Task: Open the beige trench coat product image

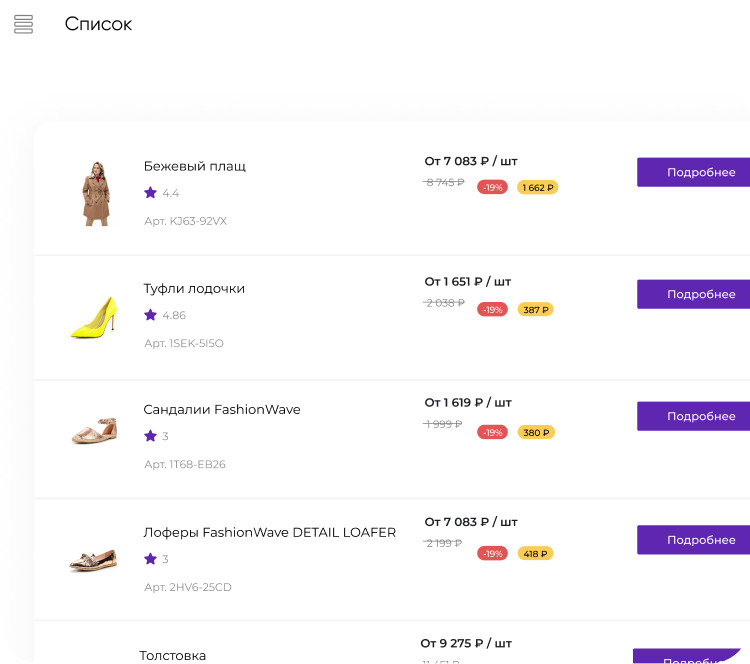Action: point(96,194)
